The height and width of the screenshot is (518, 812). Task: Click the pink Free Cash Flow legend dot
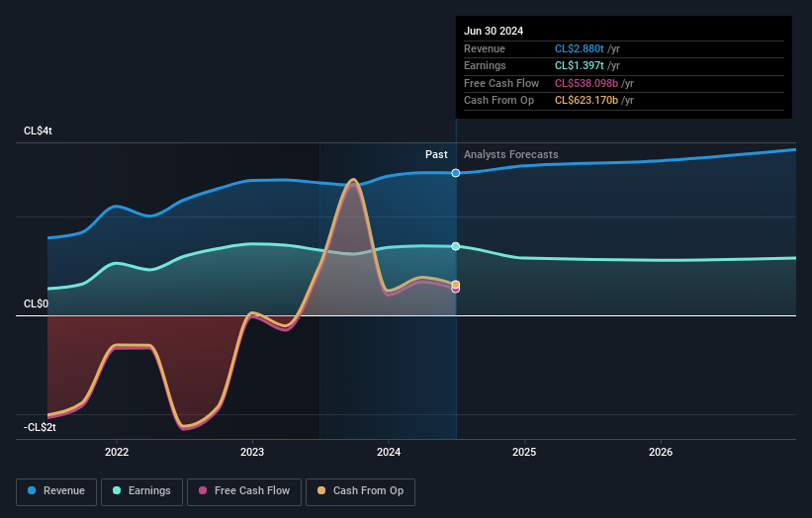[203, 490]
